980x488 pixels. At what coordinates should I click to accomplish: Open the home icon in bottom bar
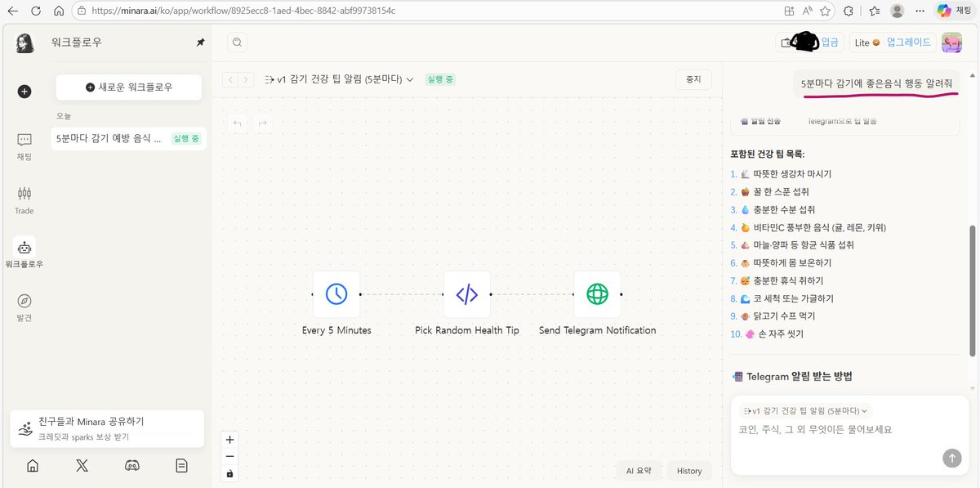coord(33,465)
